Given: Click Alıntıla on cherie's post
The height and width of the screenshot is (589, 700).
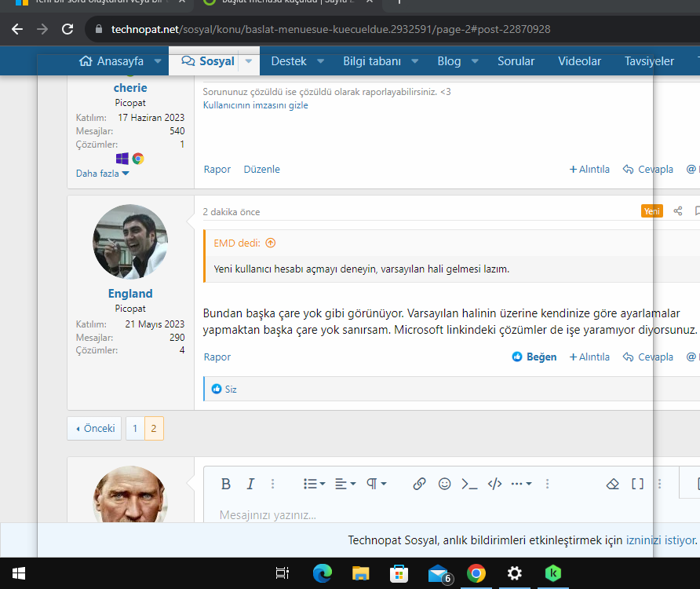Looking at the screenshot, I should click(x=589, y=170).
